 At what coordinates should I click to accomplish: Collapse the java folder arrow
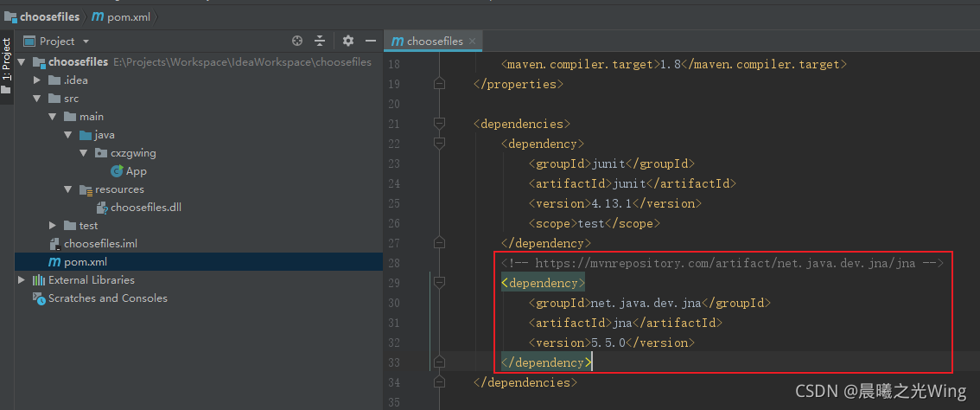click(x=68, y=135)
